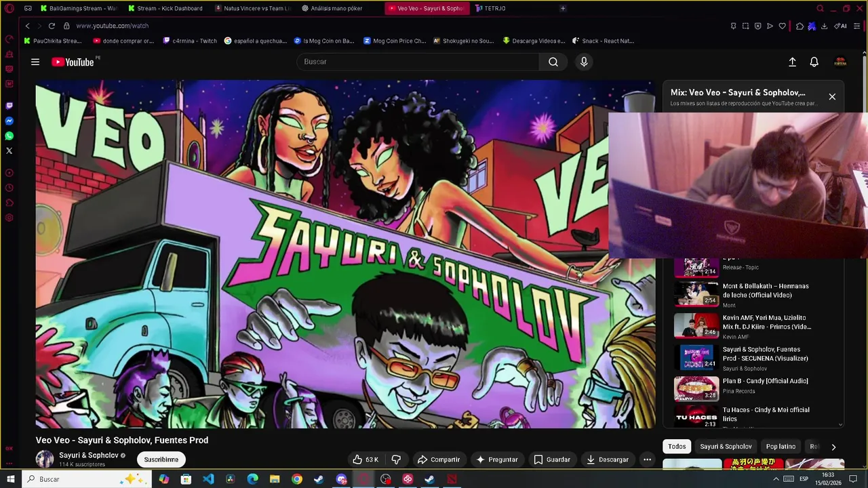This screenshot has width=868, height=488.
Task: Save the video with Guardar
Action: click(551, 460)
